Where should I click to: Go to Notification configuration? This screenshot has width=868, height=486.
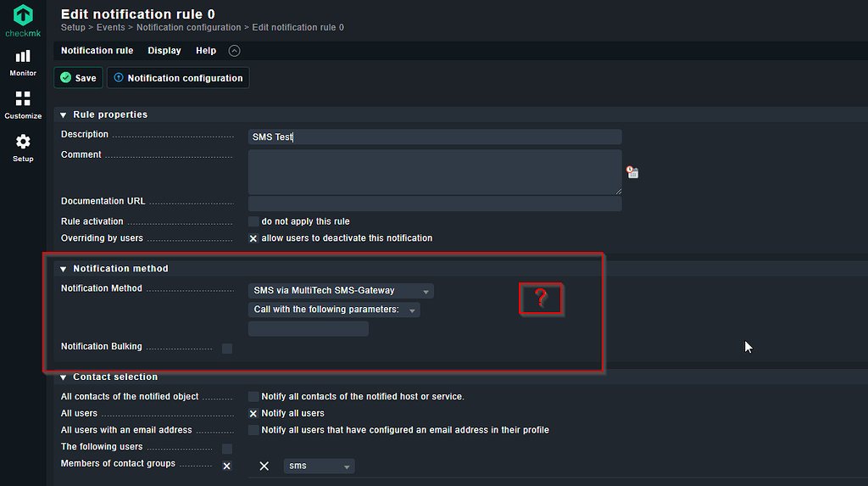pos(177,78)
